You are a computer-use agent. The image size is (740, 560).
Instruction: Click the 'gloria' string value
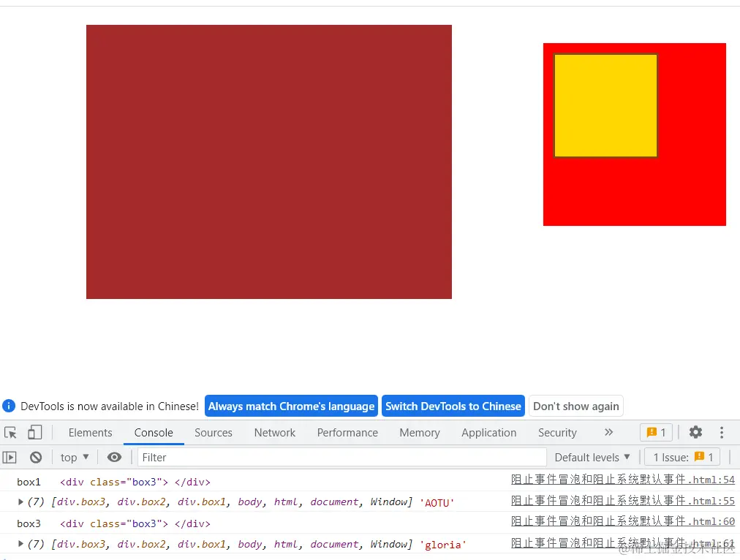442,545
